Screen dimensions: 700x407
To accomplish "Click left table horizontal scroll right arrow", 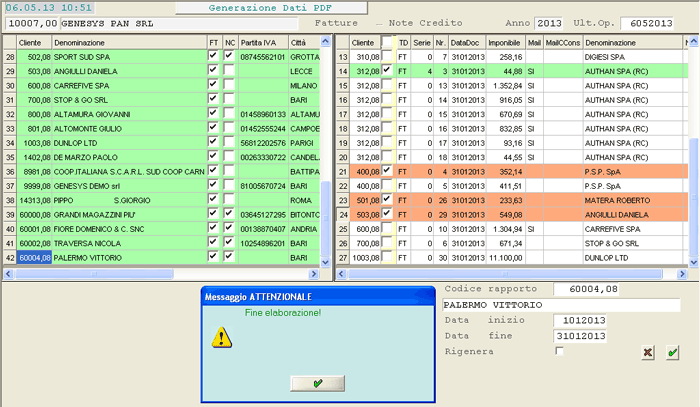I will [314, 274].
